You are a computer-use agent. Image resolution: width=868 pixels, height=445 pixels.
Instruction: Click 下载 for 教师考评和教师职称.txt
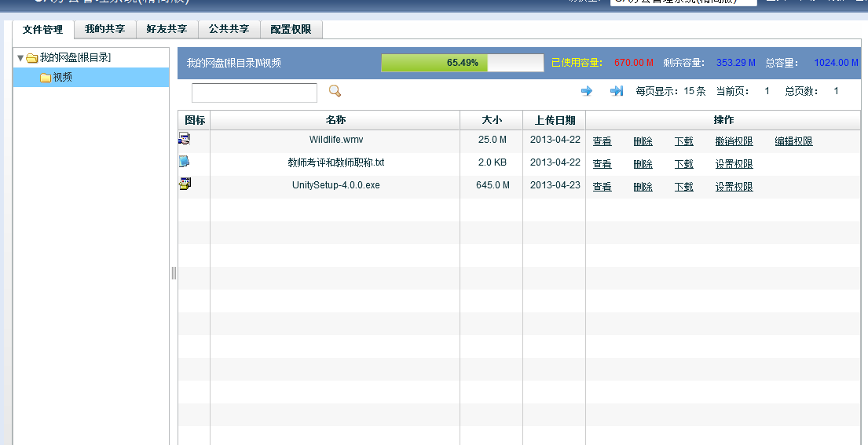[683, 164]
